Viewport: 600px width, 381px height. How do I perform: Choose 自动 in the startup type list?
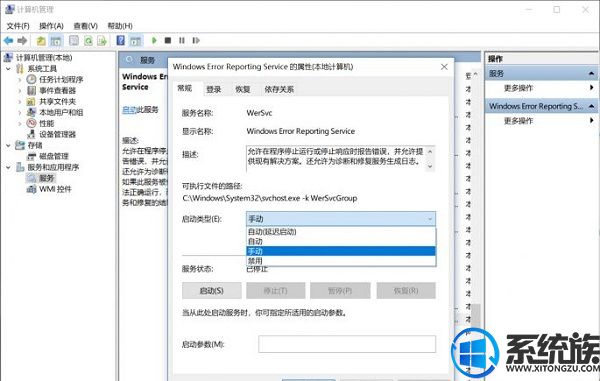tap(341, 241)
